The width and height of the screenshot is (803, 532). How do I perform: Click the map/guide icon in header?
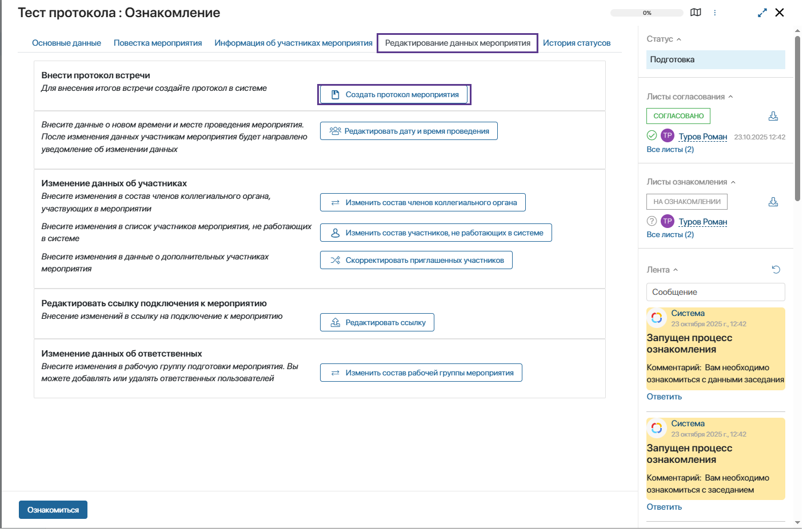click(x=696, y=13)
